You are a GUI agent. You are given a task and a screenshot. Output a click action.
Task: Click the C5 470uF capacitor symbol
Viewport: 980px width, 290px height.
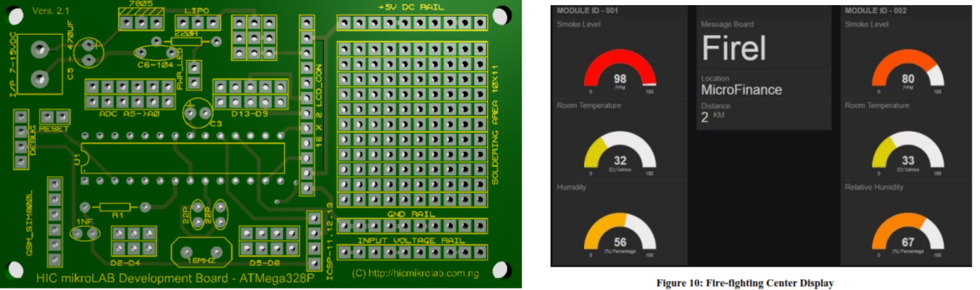[x=89, y=52]
